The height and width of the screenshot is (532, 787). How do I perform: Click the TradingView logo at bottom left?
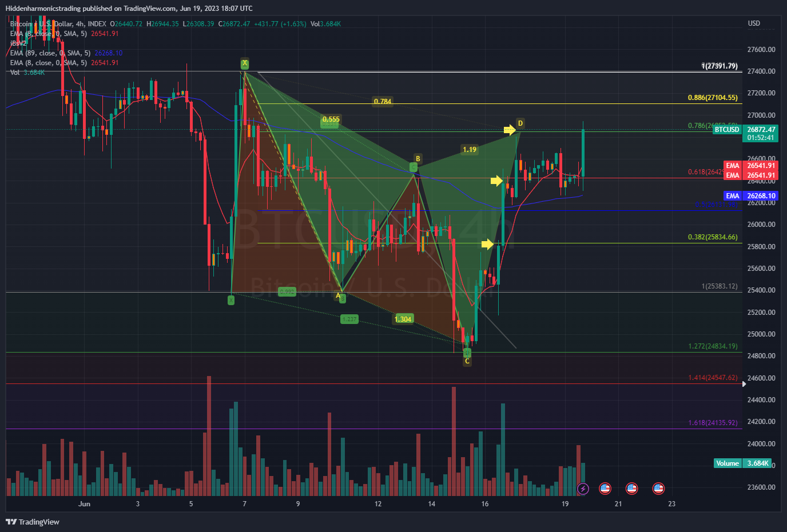tap(33, 522)
